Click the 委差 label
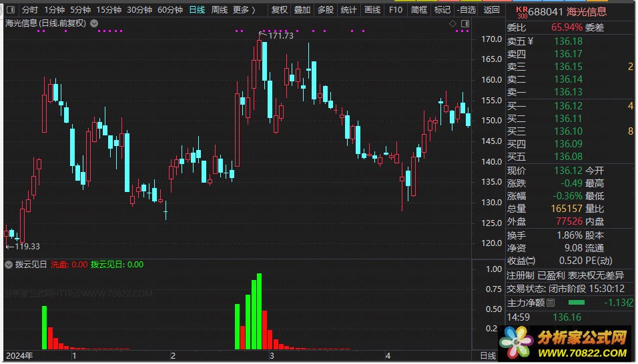638x364 pixels. [x=595, y=27]
